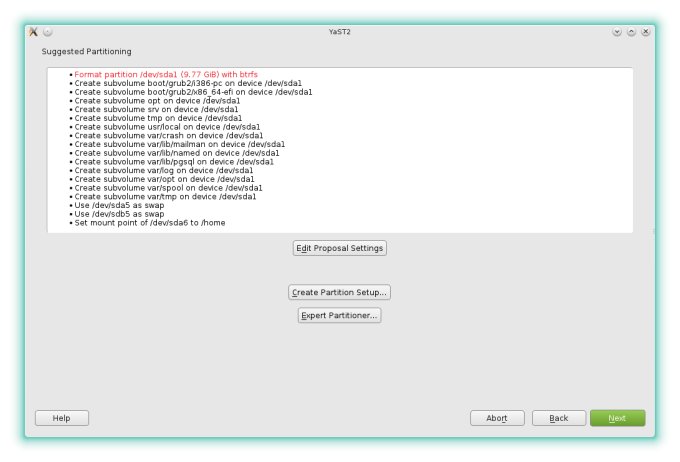Select 'Create subvolume var/spool' line
Viewport: 680px width, 462px height.
click(168, 188)
